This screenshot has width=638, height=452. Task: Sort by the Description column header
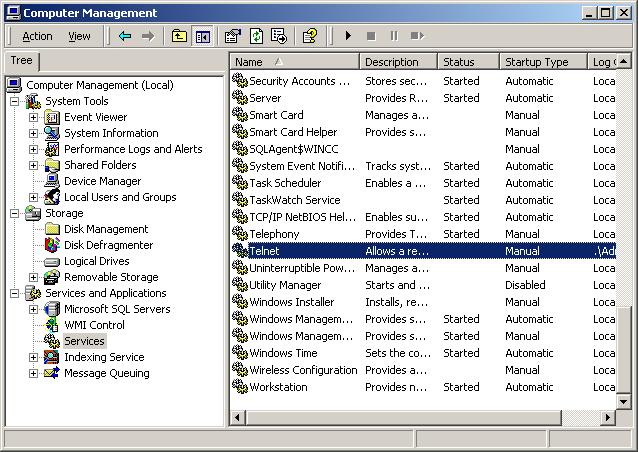(399, 62)
